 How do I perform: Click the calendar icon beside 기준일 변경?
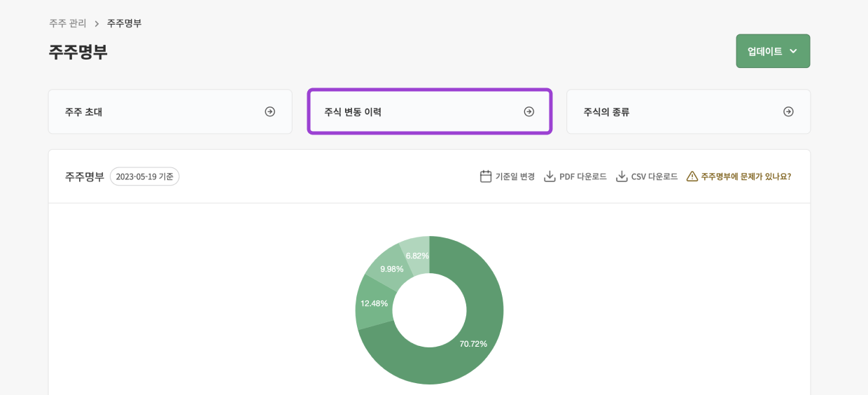pos(486,176)
